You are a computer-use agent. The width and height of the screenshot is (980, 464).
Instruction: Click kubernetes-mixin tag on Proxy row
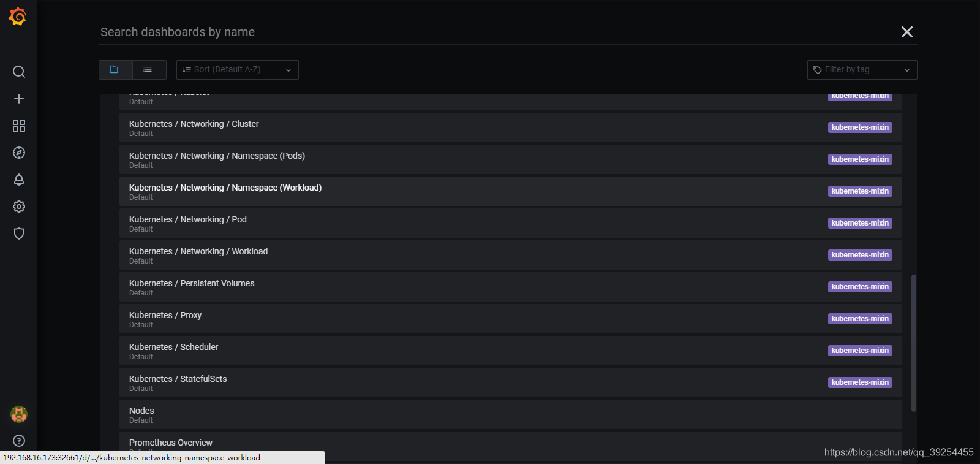coord(860,319)
